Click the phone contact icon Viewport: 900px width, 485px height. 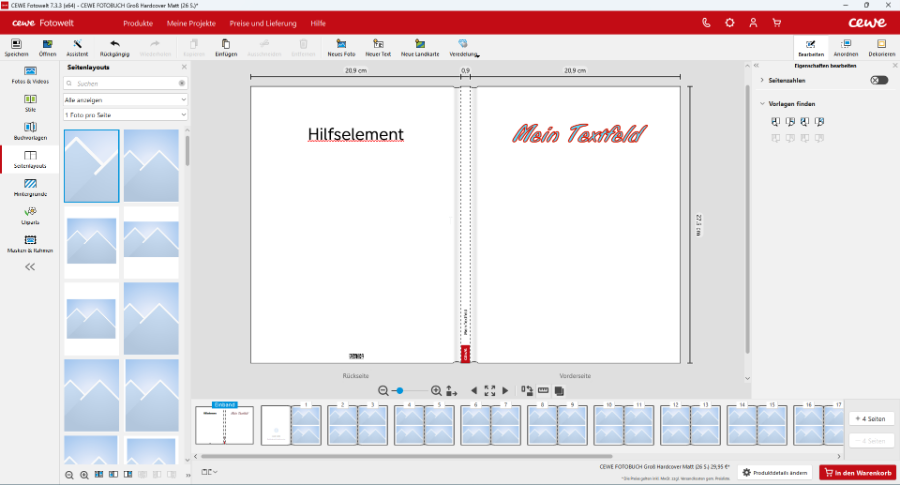[707, 22]
